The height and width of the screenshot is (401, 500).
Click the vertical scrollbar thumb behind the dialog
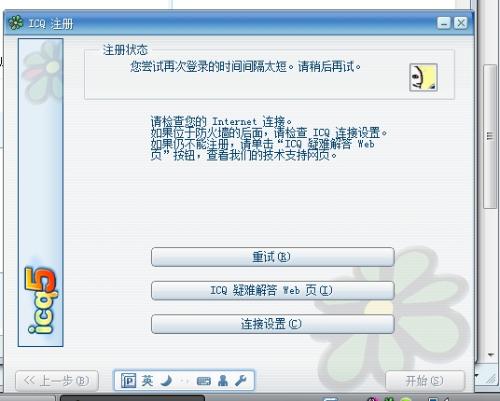pyautogui.click(x=490, y=136)
